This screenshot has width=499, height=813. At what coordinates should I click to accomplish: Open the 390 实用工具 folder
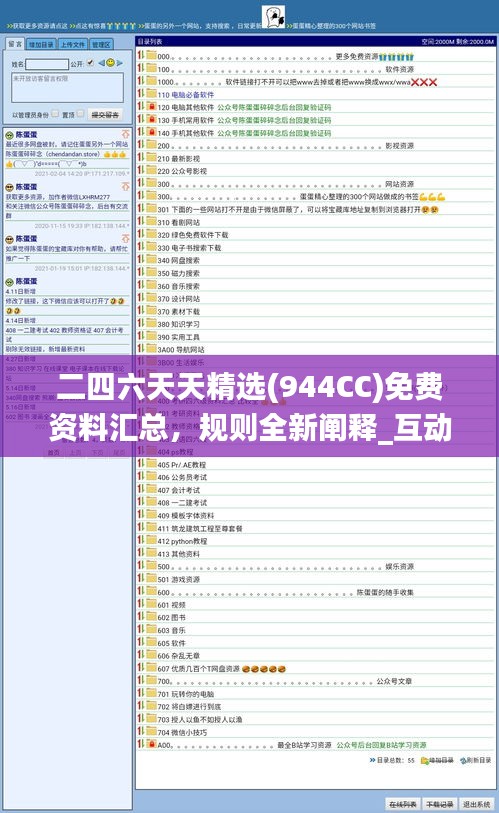pyautogui.click(x=178, y=337)
